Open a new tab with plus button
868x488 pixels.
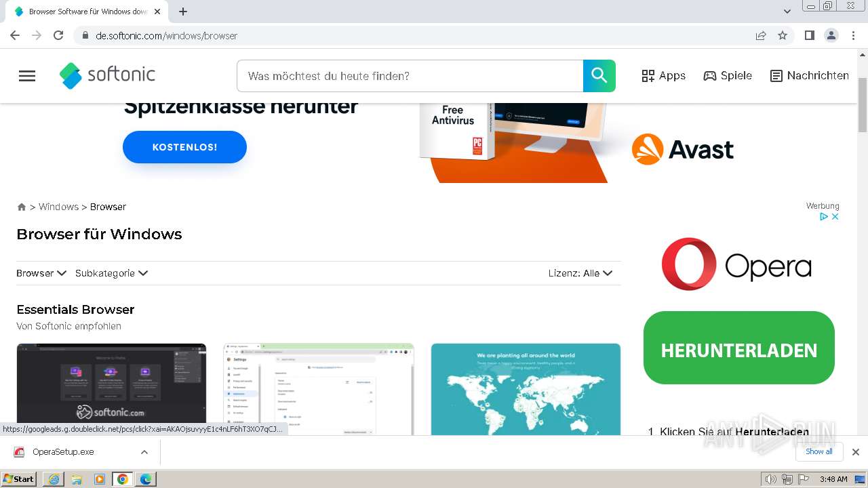pos(183,12)
